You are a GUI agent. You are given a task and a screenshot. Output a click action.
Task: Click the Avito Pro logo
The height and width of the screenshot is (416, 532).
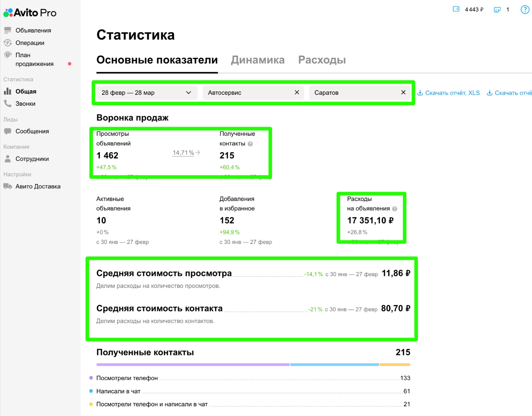30,13
